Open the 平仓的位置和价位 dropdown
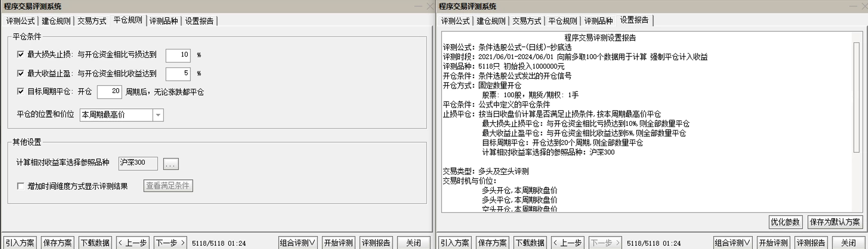868x249 pixels. point(158,115)
